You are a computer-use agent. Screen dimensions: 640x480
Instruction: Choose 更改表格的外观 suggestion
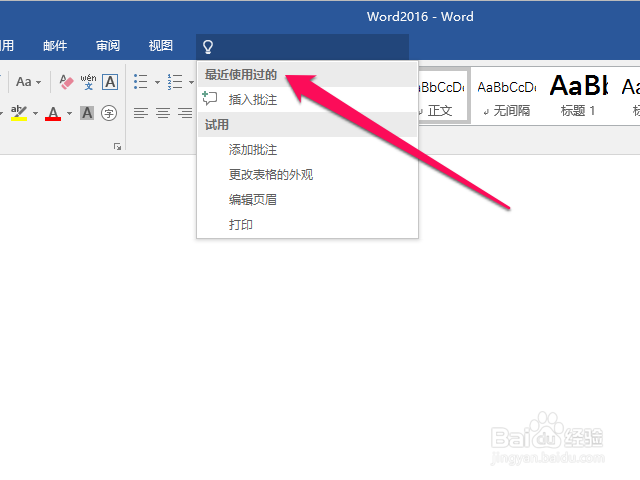click(307, 175)
